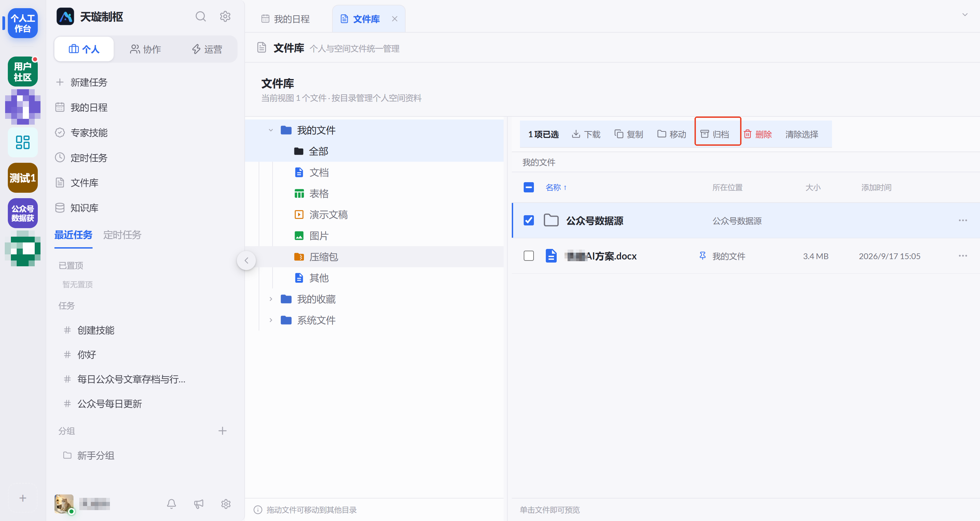Open the search icon beside 天璇制枢
The height and width of the screenshot is (521, 980).
tap(200, 17)
